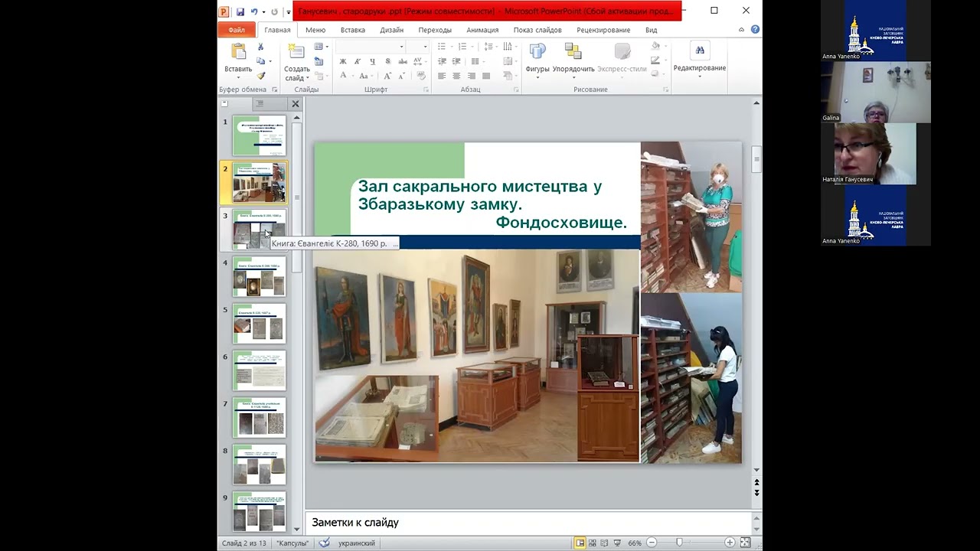Image resolution: width=980 pixels, height=551 pixels.
Task: Open the Абзац dialog launcher
Action: [x=516, y=90]
